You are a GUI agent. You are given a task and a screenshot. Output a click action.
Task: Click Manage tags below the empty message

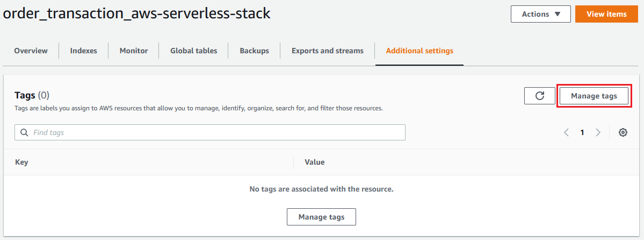coord(321,217)
